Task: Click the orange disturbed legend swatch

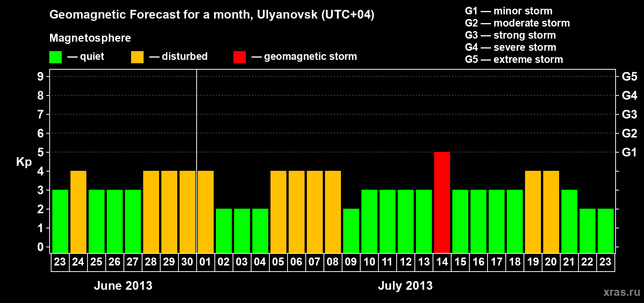Action: [137, 57]
